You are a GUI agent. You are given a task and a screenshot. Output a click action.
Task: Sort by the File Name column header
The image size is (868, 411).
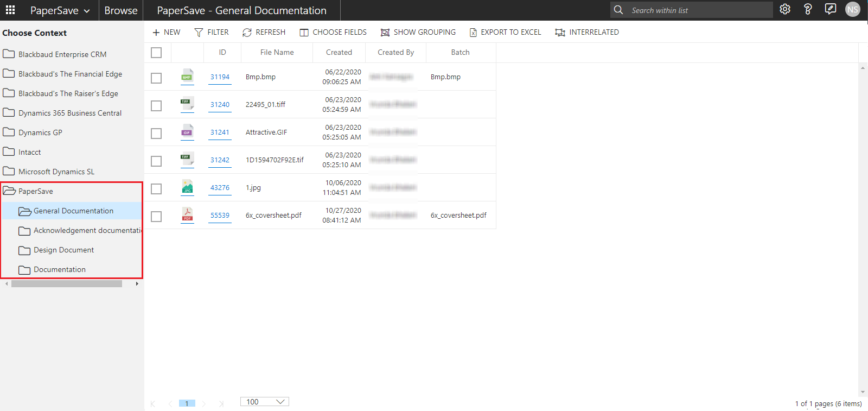[277, 53]
